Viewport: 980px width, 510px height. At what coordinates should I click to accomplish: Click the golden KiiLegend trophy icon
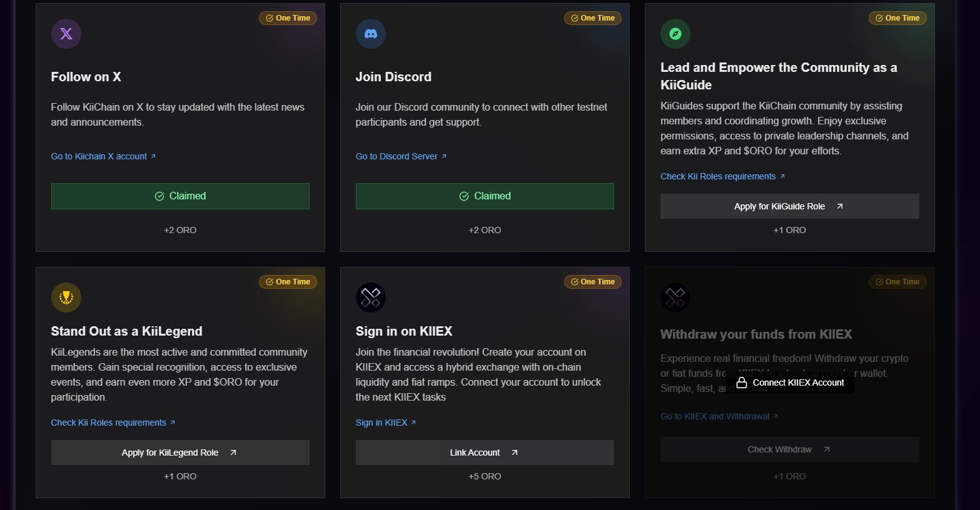tap(66, 297)
